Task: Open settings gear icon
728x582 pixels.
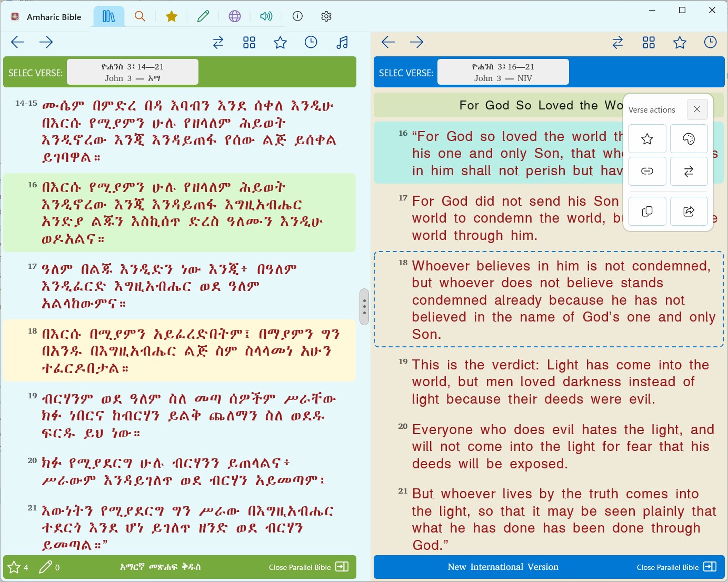Action: tap(326, 16)
